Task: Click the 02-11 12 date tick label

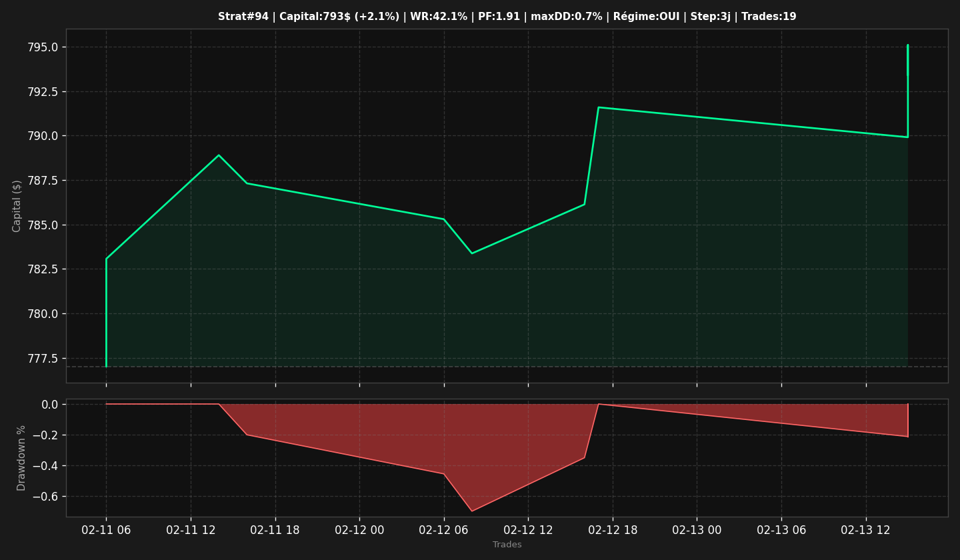Action: [x=191, y=531]
